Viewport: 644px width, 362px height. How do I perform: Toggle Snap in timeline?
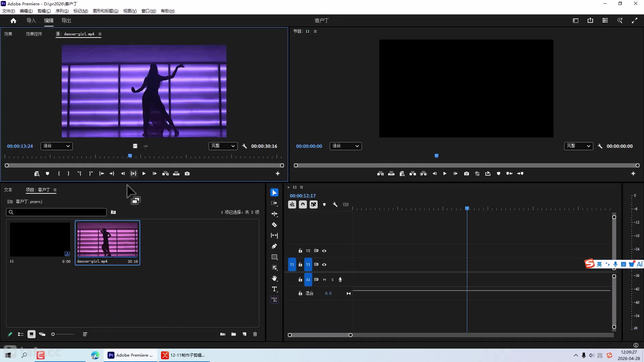tap(303, 204)
